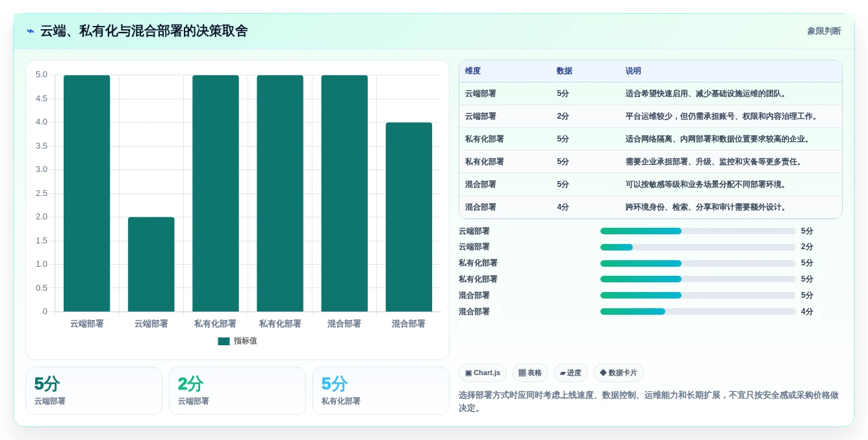Screen dimensions: 868x440
Task: Click the 3.5 tick on the y-axis
Action: pyautogui.click(x=41, y=146)
